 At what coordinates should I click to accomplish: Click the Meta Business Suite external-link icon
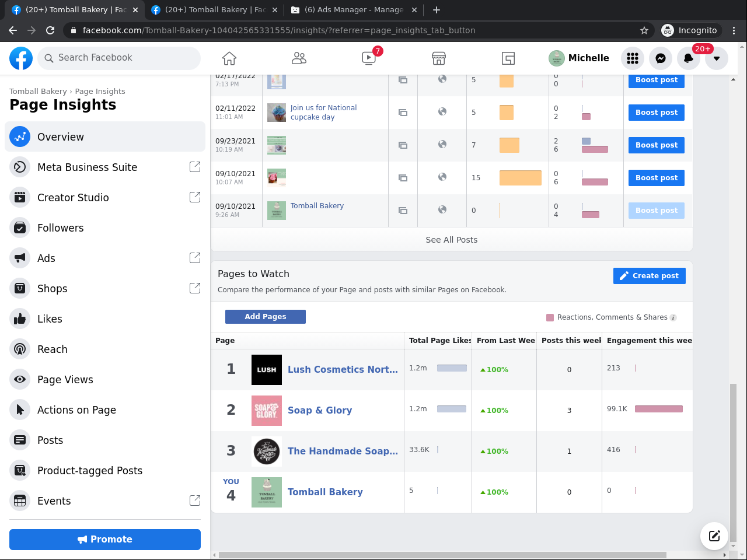click(195, 167)
